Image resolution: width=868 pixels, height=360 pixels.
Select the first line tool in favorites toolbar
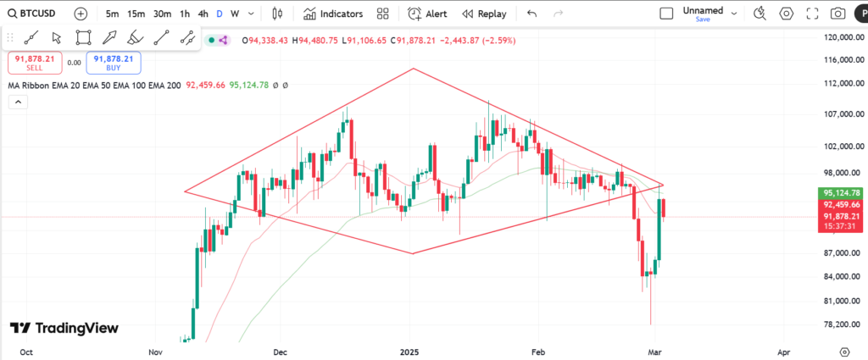(31, 38)
